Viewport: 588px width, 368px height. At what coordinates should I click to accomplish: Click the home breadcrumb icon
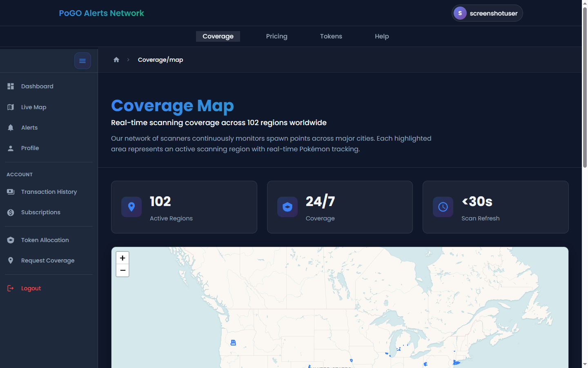[x=116, y=60]
